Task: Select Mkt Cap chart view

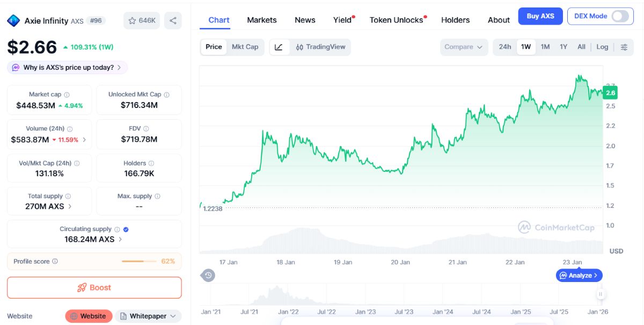Action: coord(245,47)
